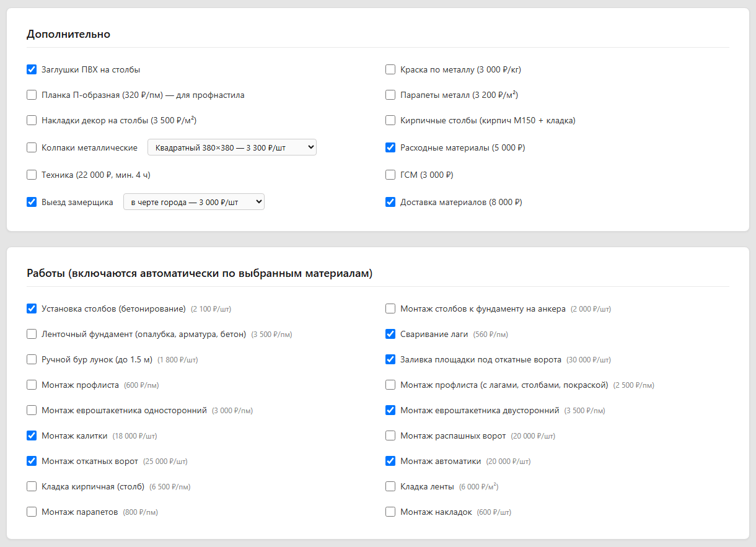The height and width of the screenshot is (547, 756).
Task: Uncheck Сваривание лаги
Action: [x=390, y=334]
